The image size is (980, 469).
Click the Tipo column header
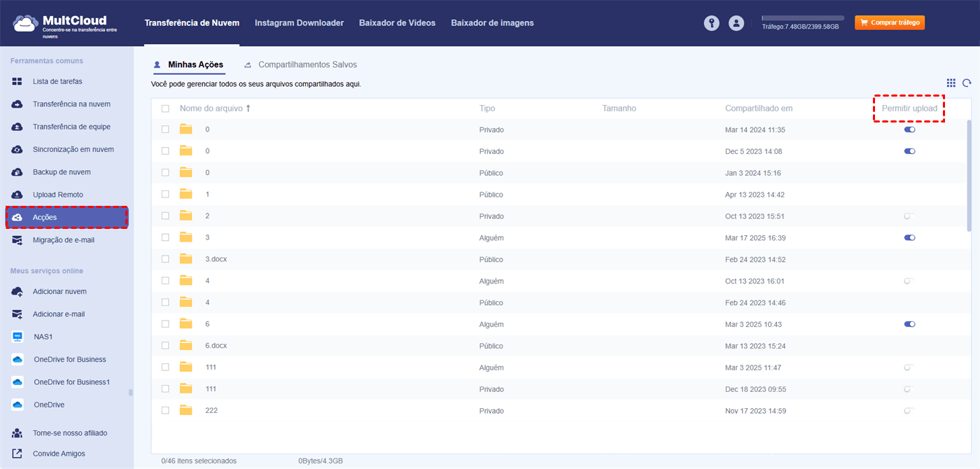(x=487, y=108)
